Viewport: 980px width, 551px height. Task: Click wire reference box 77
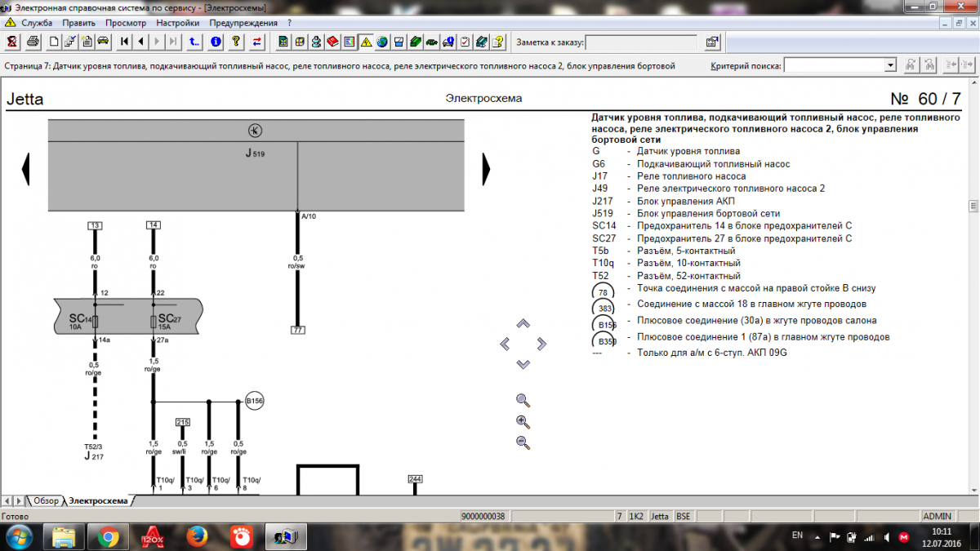point(297,330)
